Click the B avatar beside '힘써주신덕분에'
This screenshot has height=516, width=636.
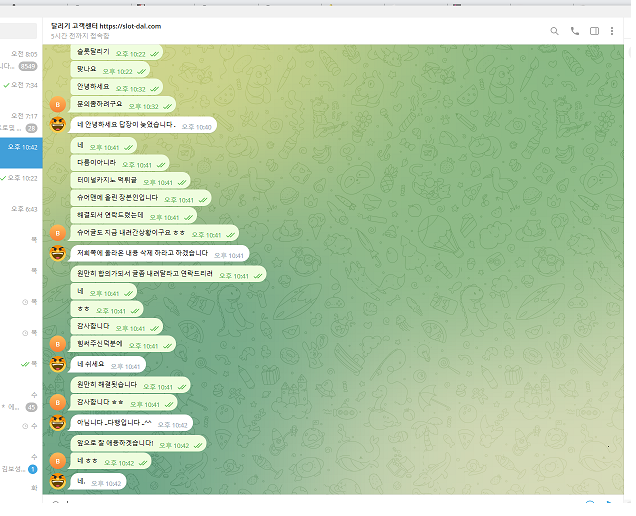(58, 344)
